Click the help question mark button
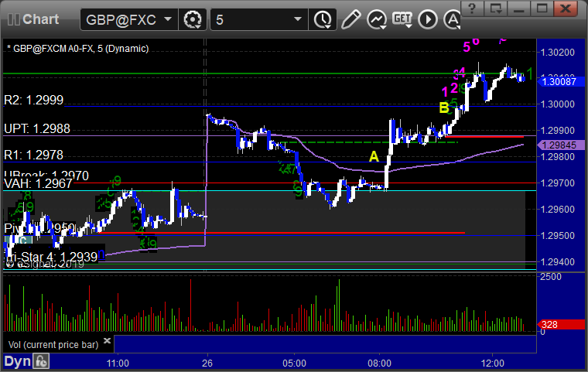Viewport: 588px width, 372px height. pyautogui.click(x=472, y=9)
